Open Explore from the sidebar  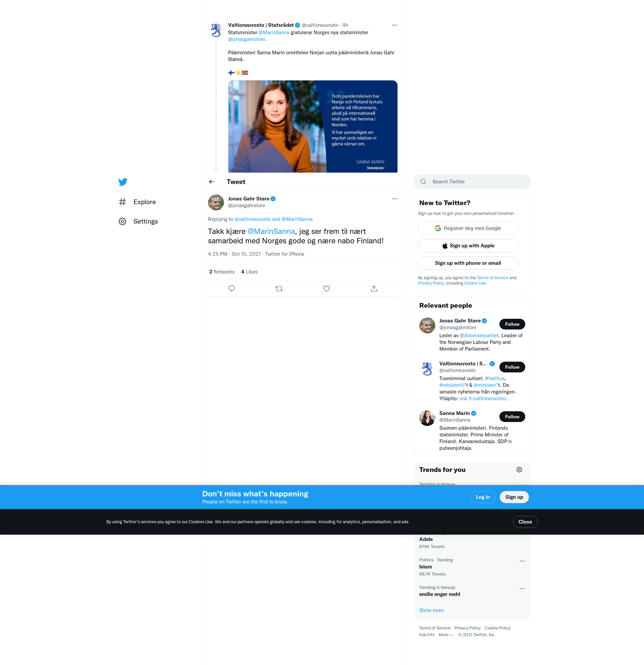(x=138, y=202)
